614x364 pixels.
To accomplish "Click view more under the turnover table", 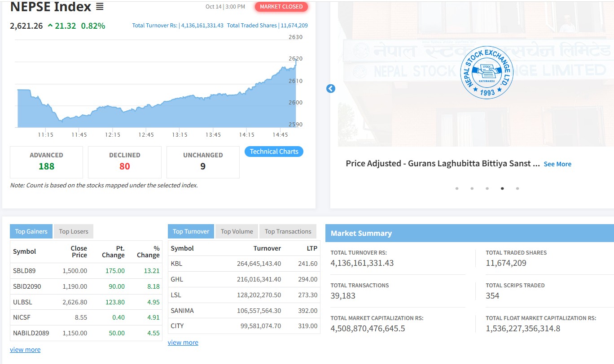I will click(x=183, y=342).
